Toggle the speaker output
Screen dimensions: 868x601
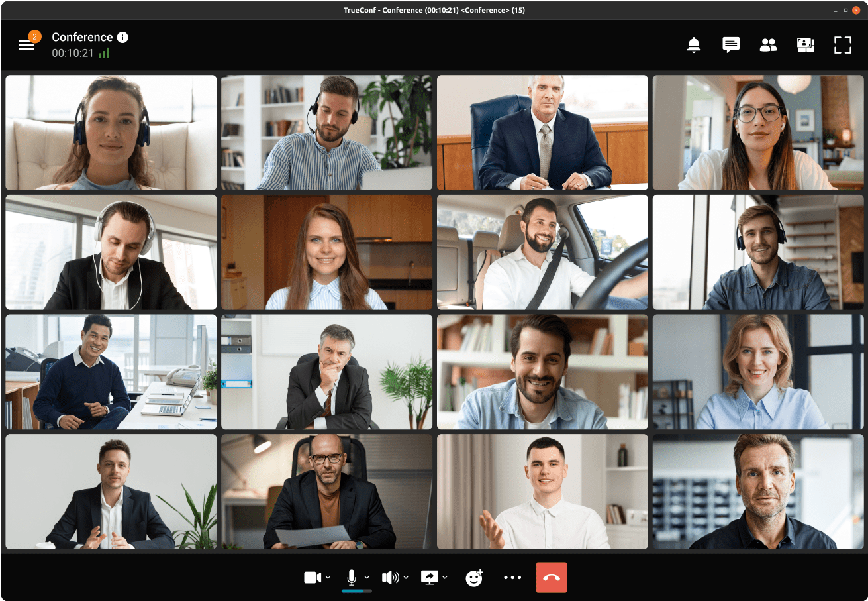coord(391,577)
